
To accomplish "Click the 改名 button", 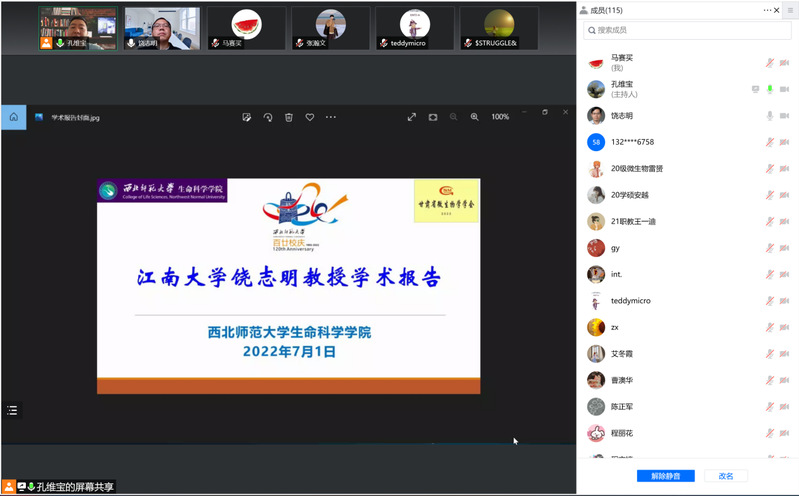I will pyautogui.click(x=726, y=476).
